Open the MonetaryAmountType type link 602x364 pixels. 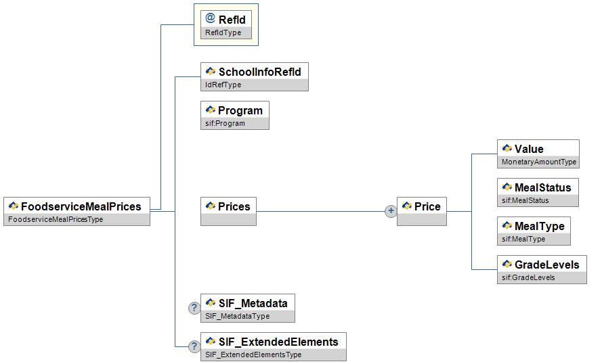click(x=539, y=162)
